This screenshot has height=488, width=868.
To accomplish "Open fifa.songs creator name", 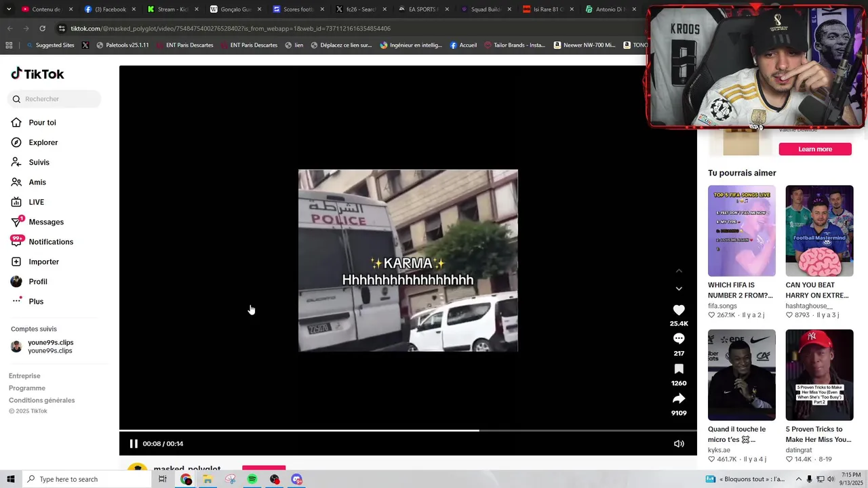I will pyautogui.click(x=722, y=306).
